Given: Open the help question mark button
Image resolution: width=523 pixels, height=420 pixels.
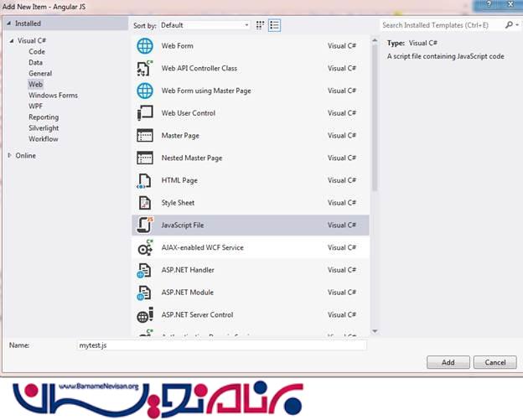Looking at the screenshot, I should click(489, 4).
